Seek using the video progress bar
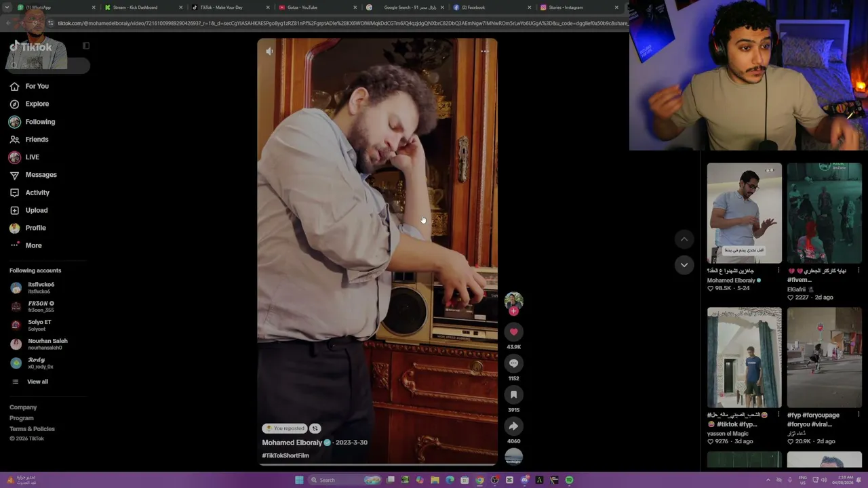 click(x=377, y=464)
